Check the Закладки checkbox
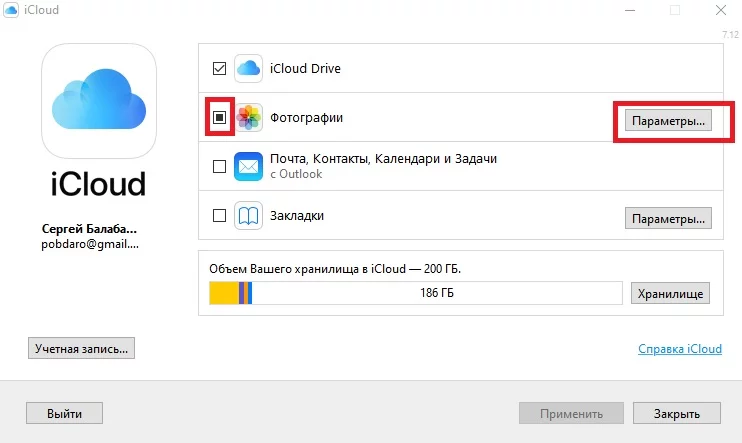Viewport: 742px width, 443px height. [x=220, y=215]
